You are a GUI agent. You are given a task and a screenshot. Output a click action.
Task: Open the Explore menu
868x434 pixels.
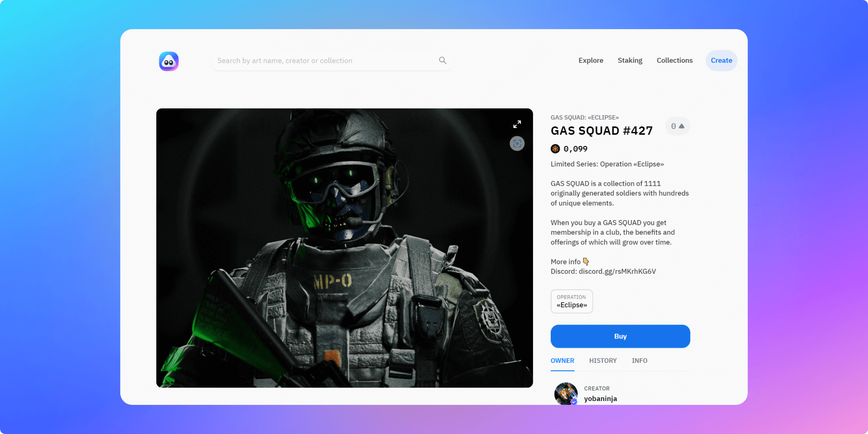[x=591, y=60]
